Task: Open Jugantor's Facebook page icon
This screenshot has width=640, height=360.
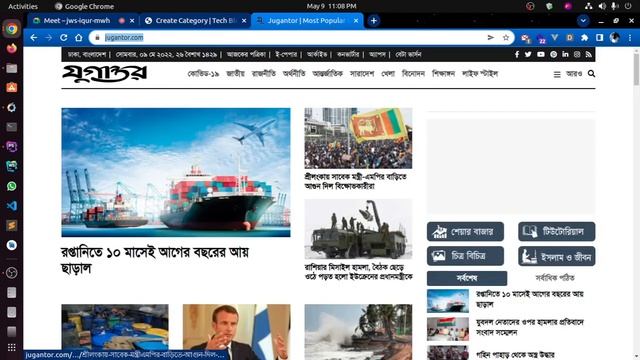Action: (517, 54)
